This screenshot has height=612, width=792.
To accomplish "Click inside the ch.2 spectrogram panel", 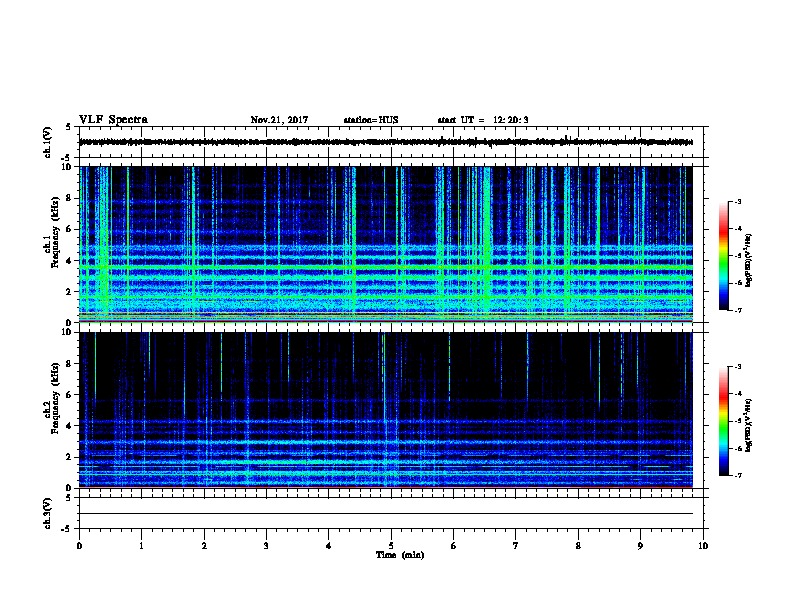I will 386,410.
